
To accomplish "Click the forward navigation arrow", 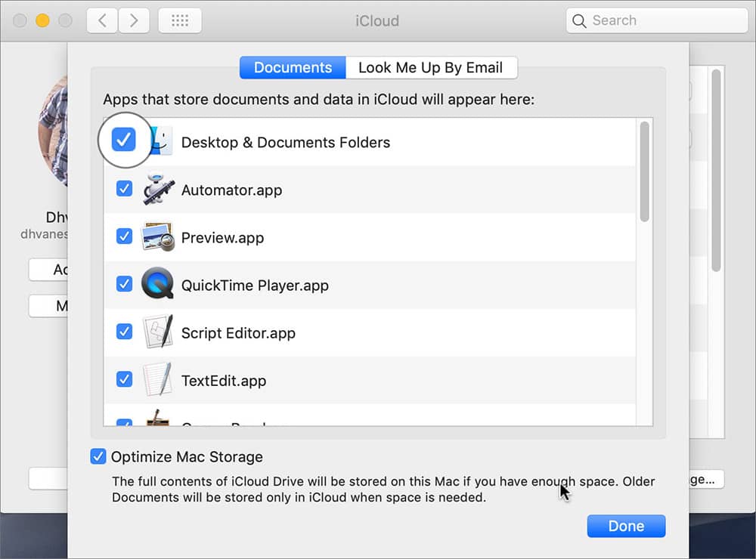I will 134,20.
